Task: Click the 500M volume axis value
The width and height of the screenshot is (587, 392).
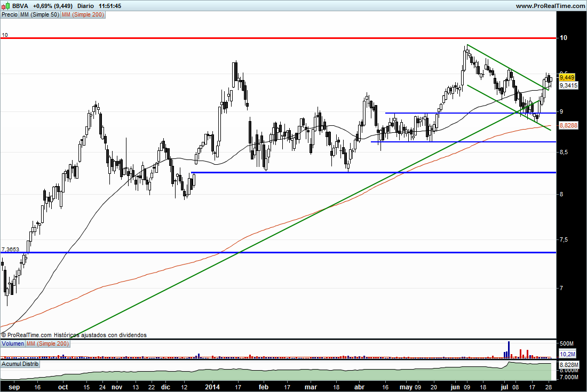Action: (567, 343)
